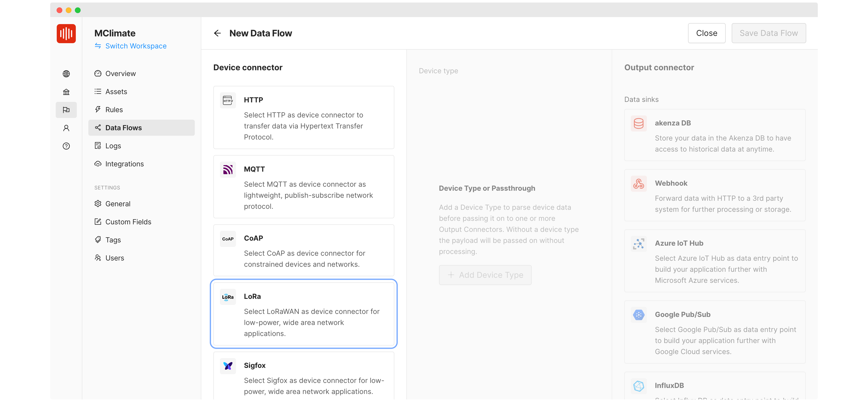Pick the CoAP device connector card
Image resolution: width=868 pixels, height=402 pixels.
[x=303, y=250]
